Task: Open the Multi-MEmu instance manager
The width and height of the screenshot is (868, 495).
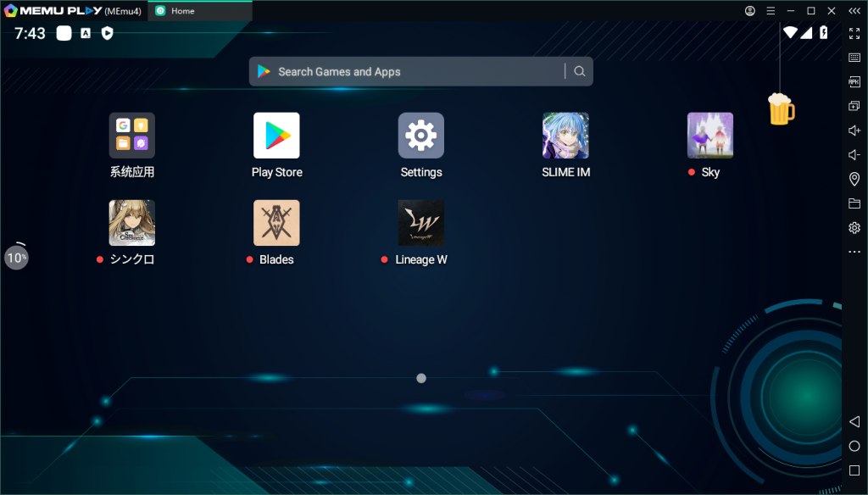Action: (854, 106)
